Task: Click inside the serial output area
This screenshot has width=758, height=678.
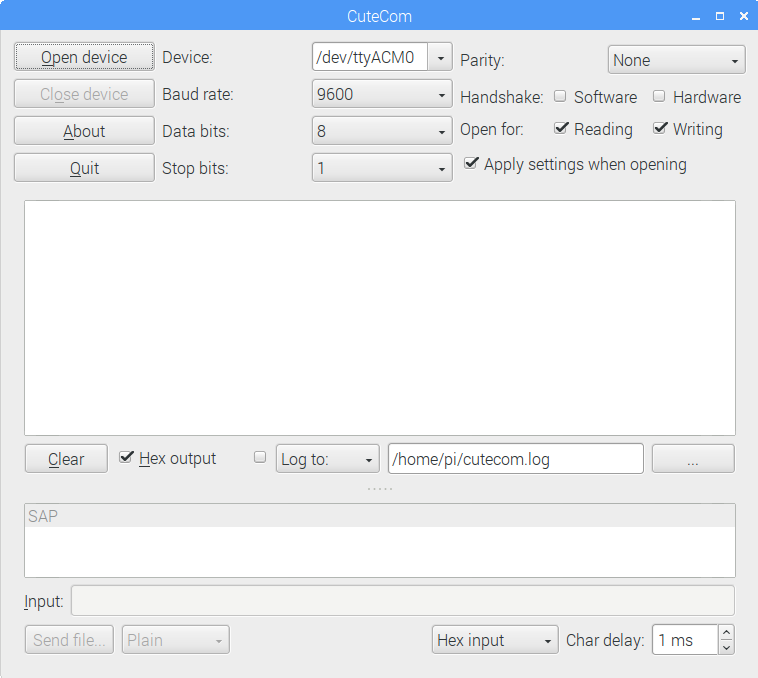Action: [x=380, y=318]
